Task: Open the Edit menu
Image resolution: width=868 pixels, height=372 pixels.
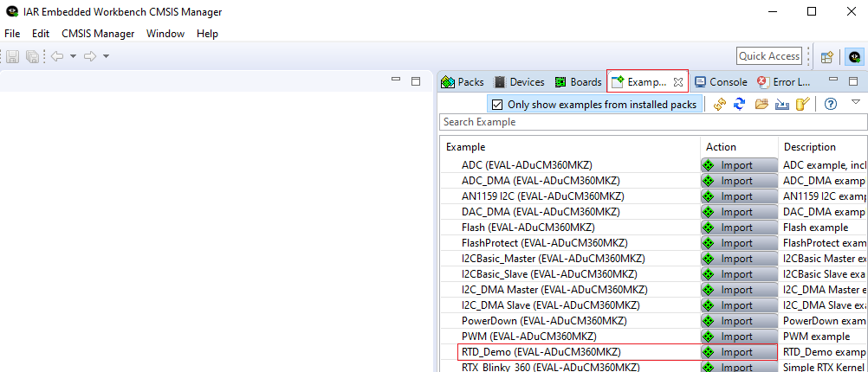Action: pos(41,34)
